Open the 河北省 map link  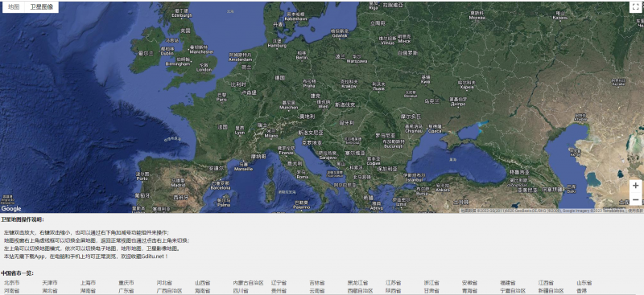[x=164, y=283]
